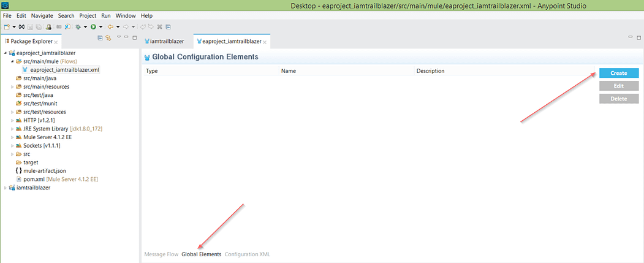
Task: Click the Name column header
Action: [347, 71]
